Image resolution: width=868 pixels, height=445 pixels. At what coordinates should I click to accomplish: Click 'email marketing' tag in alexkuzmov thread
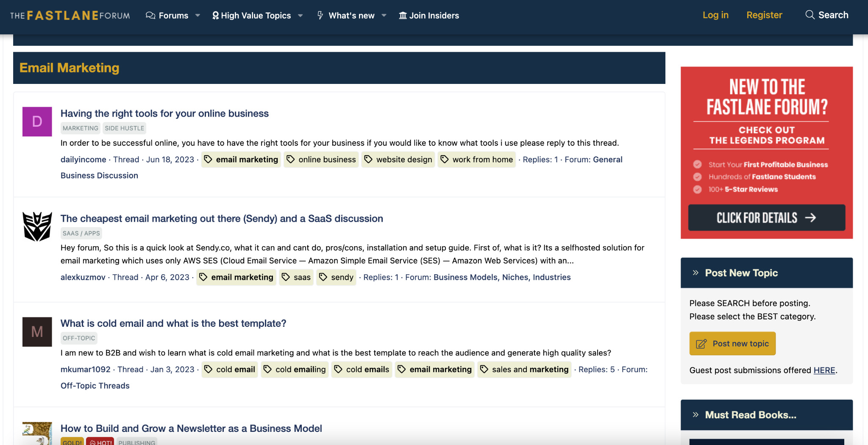click(x=236, y=277)
